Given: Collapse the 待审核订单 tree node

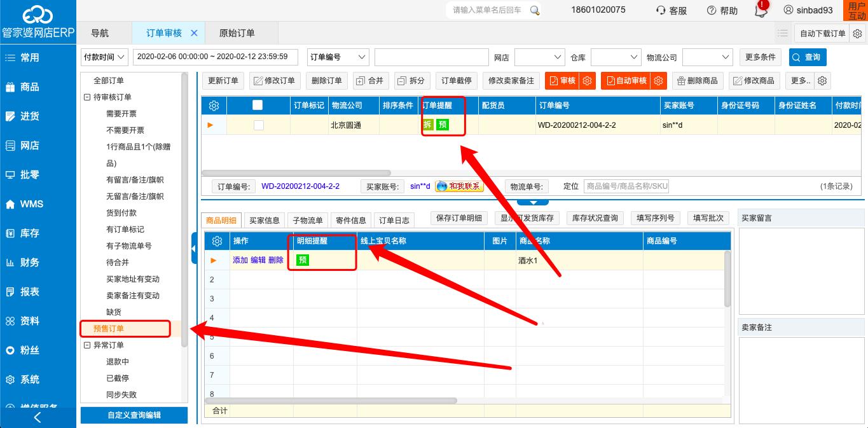Looking at the screenshot, I should click(88, 97).
